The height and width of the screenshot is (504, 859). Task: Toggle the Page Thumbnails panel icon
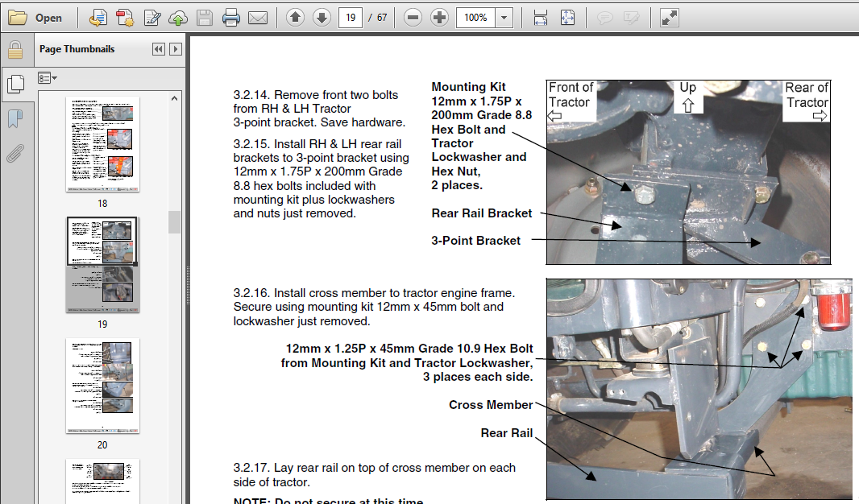16,84
